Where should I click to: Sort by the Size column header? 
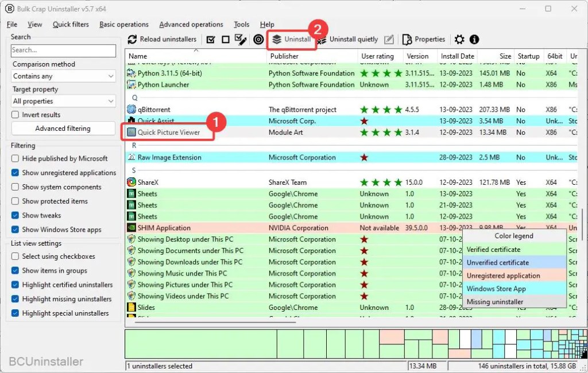(496, 56)
